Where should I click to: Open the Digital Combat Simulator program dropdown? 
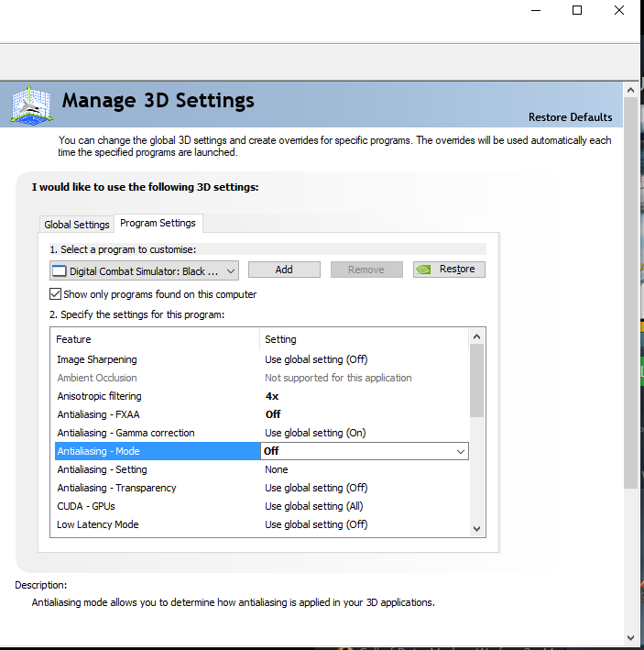(x=144, y=271)
